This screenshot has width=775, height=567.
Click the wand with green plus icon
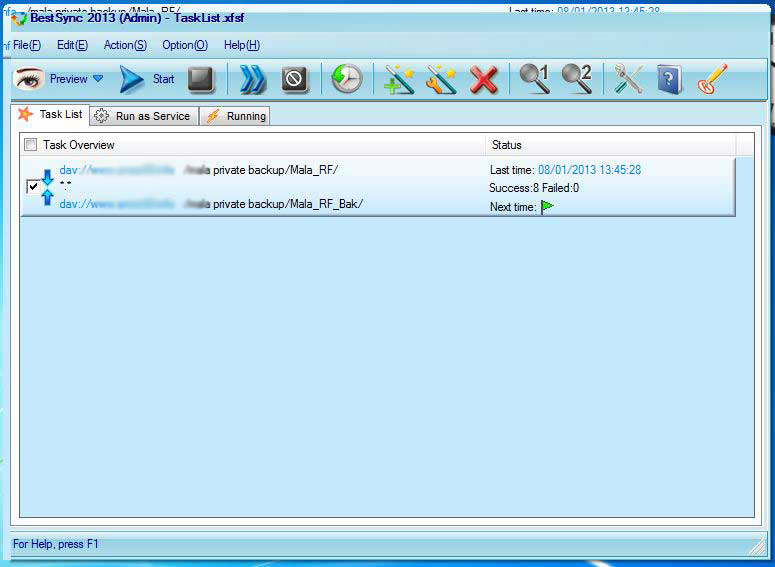(x=399, y=79)
